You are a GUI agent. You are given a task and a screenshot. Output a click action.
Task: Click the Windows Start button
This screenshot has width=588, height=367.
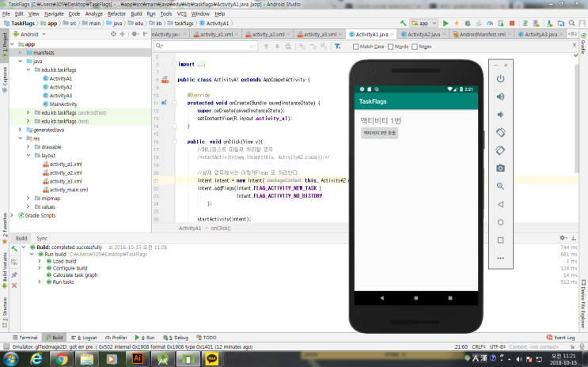click(x=10, y=359)
